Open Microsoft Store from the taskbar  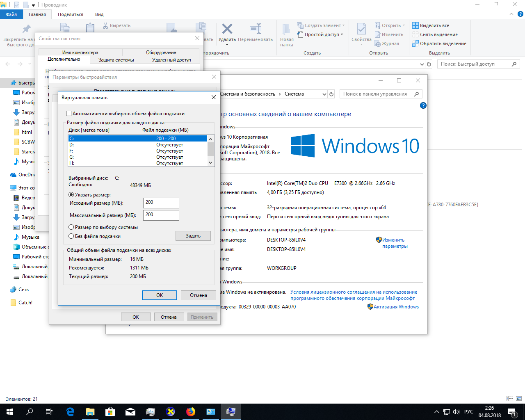(x=110, y=412)
